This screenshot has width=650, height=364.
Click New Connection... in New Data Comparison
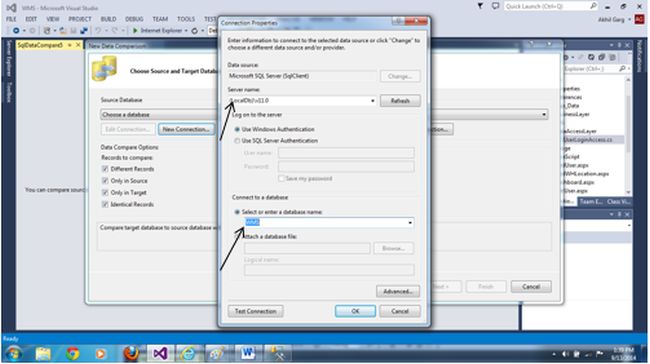click(186, 129)
